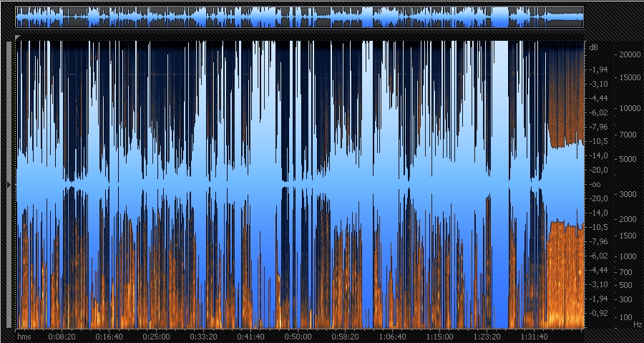
Task: Click the waveform overview navigator strip
Action: coord(299,17)
